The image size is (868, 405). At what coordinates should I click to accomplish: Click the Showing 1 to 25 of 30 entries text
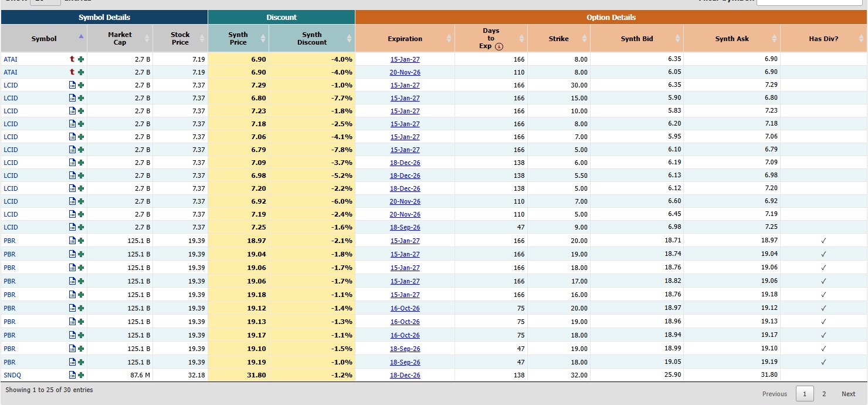(49, 390)
